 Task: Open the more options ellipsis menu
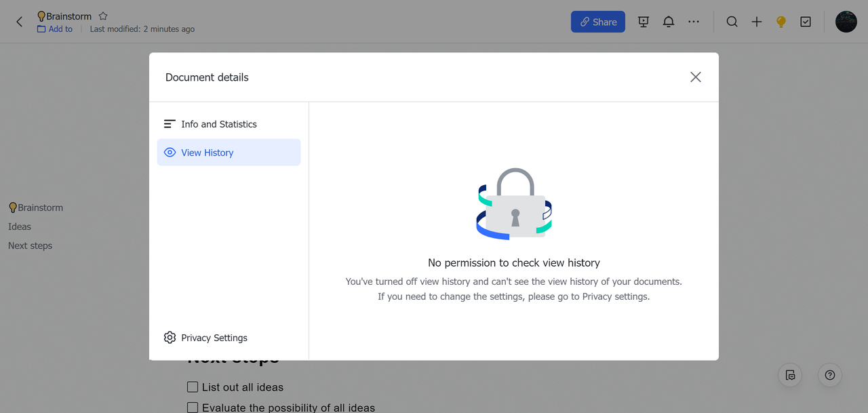click(x=693, y=22)
